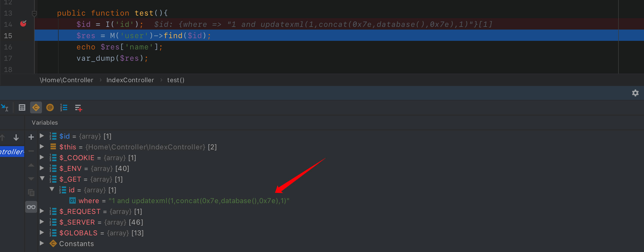The image size is (644, 252).
Task: Toggle the red breakpoint on line 14
Action: tap(23, 24)
